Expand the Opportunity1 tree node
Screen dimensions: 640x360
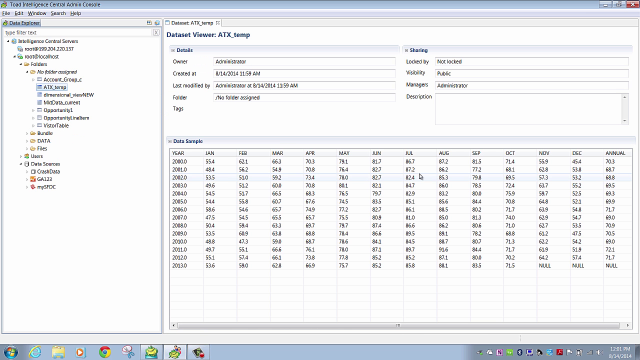[x=33, y=110]
